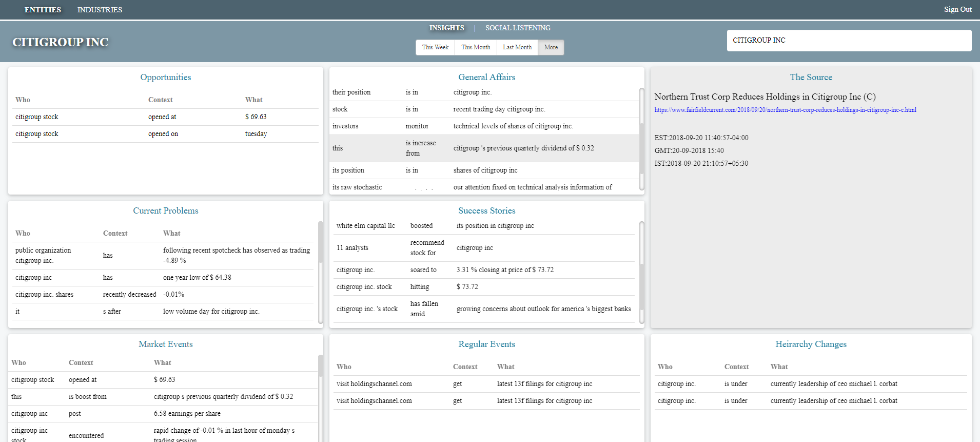Open the INDUSTRIES menu

point(100,10)
